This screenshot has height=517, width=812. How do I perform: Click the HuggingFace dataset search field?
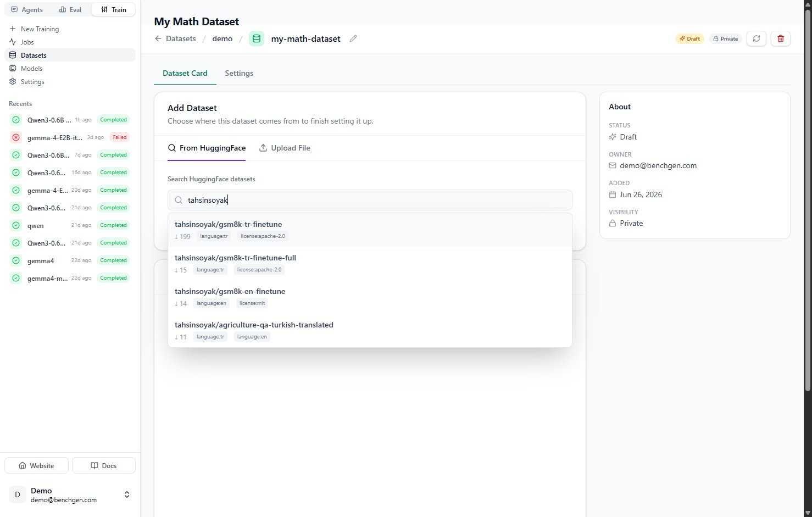(x=370, y=200)
